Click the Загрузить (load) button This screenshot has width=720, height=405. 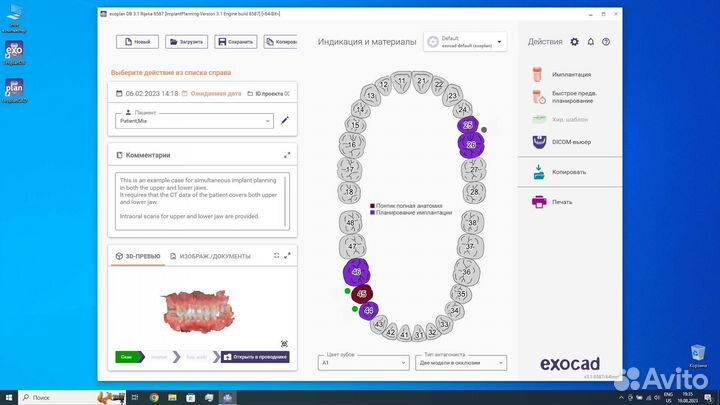186,42
